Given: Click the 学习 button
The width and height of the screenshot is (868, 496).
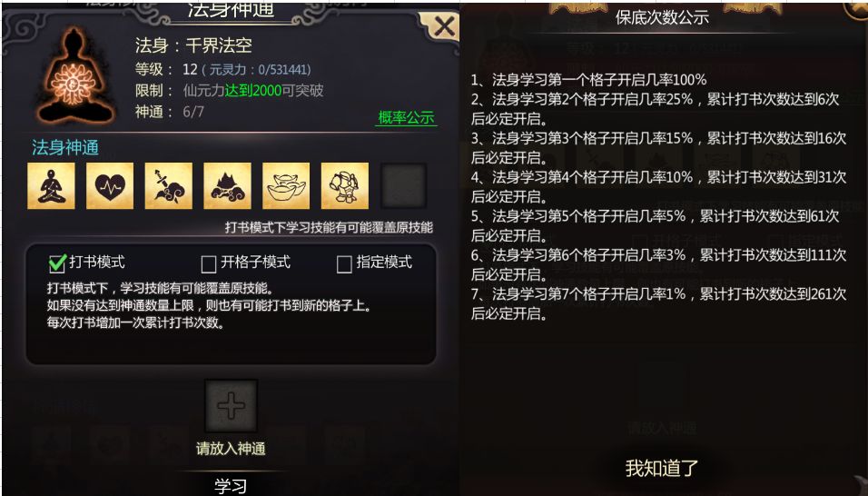Looking at the screenshot, I should tap(231, 486).
